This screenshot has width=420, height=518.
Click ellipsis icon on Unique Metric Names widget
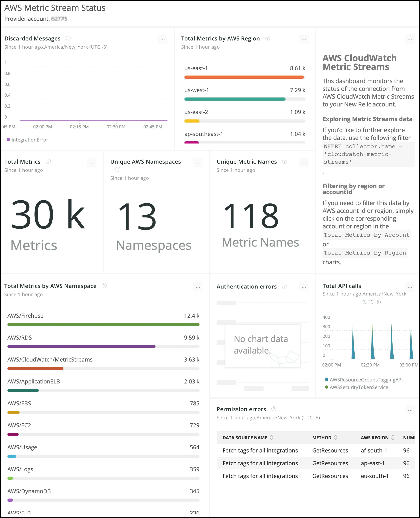tap(304, 162)
